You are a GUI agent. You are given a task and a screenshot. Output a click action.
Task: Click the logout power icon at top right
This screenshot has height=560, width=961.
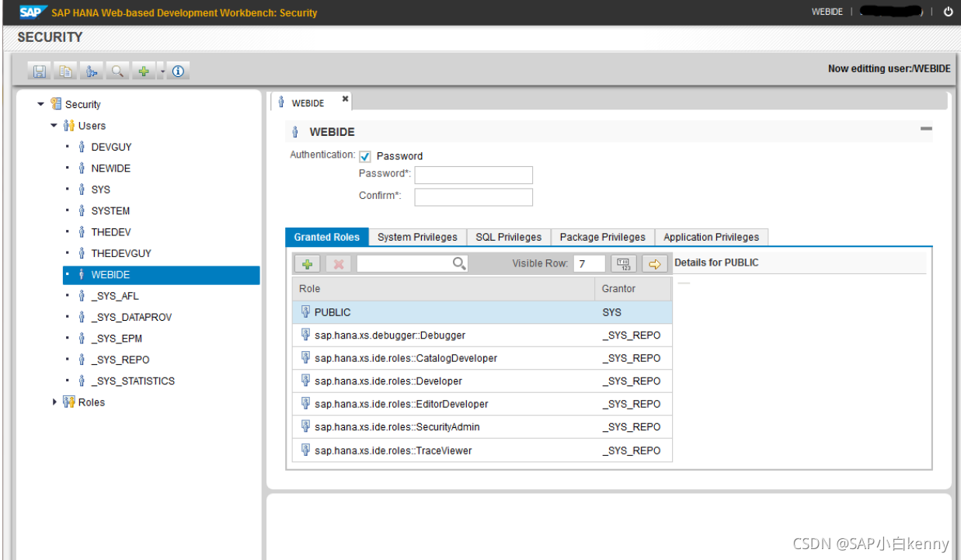coord(948,12)
